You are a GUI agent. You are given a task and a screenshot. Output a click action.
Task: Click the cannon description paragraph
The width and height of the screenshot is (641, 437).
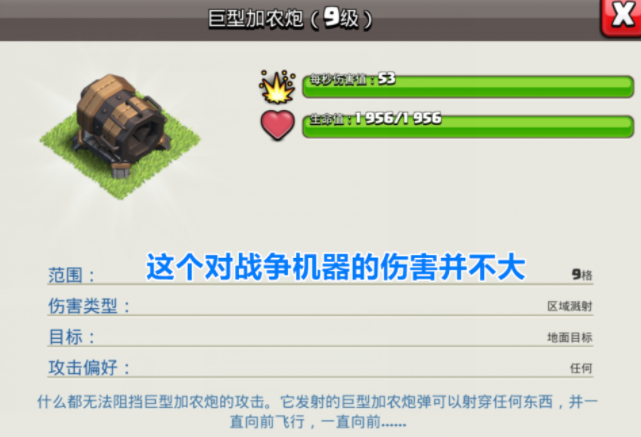coord(318,411)
